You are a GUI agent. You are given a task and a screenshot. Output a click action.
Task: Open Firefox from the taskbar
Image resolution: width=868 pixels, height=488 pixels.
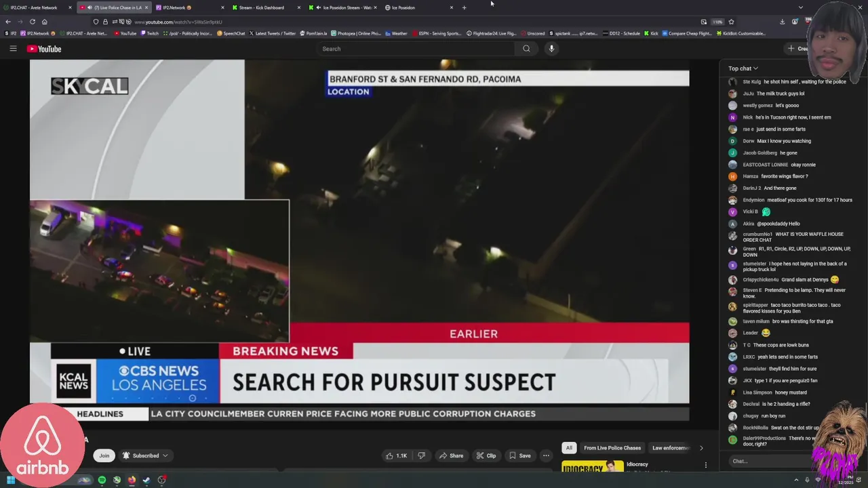(132, 480)
